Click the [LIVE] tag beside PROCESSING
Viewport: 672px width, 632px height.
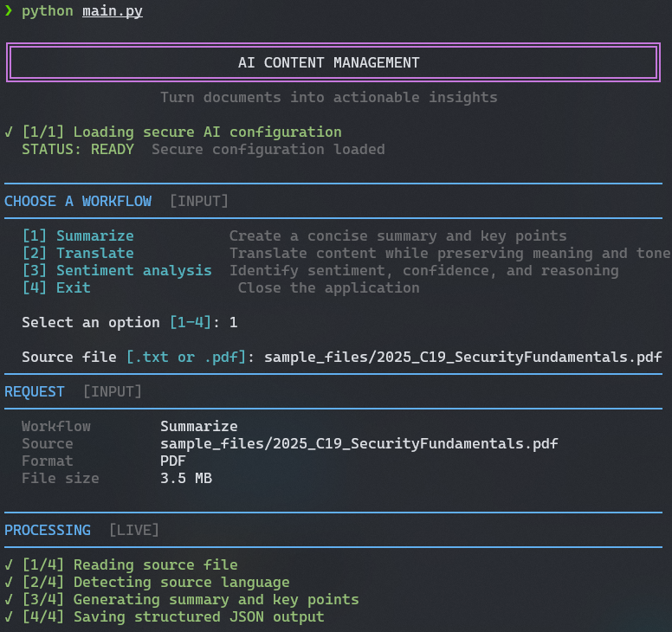coord(134,530)
